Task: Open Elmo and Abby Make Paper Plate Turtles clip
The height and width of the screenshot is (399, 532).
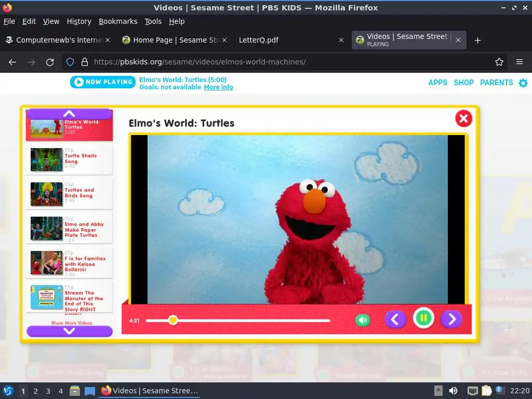Action: click(x=69, y=228)
